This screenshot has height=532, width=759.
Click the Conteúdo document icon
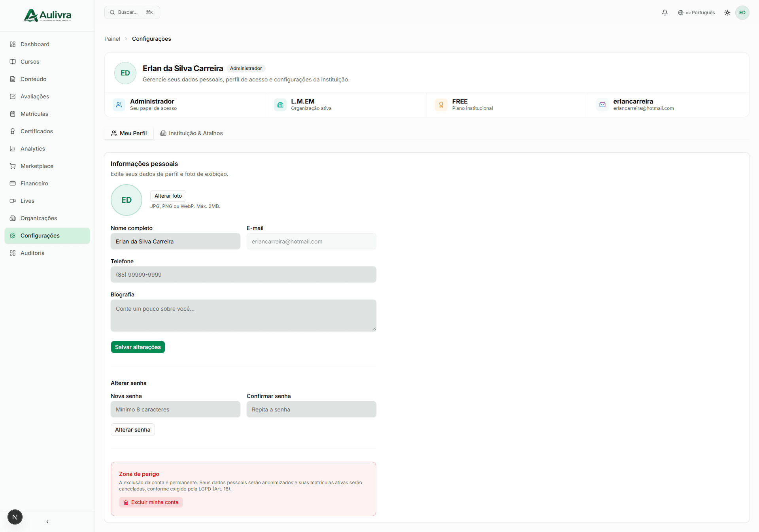13,79
